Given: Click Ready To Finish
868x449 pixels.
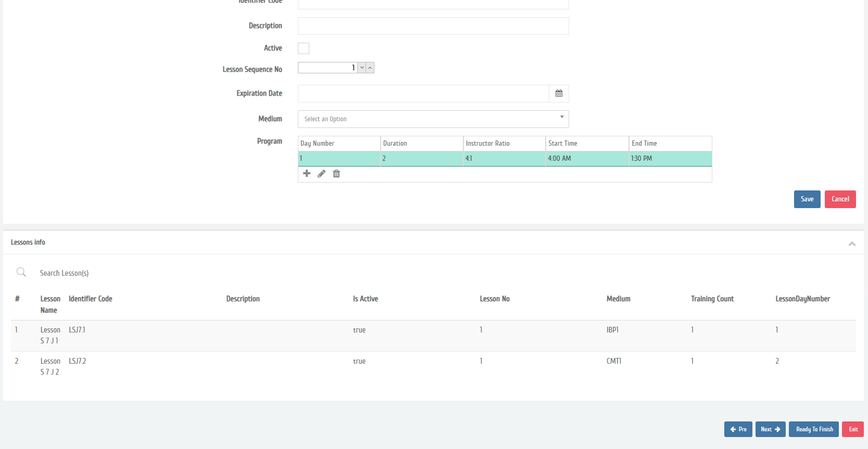Looking at the screenshot, I should (813, 429).
